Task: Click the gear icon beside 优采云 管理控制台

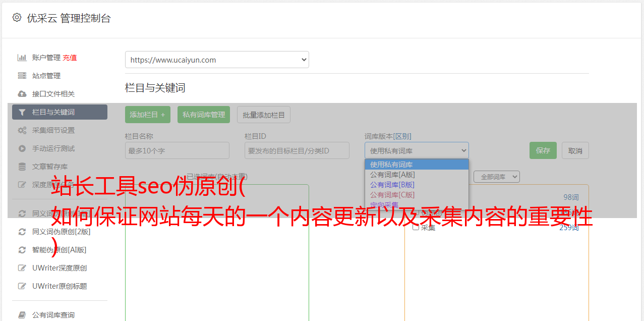Action: tap(17, 18)
